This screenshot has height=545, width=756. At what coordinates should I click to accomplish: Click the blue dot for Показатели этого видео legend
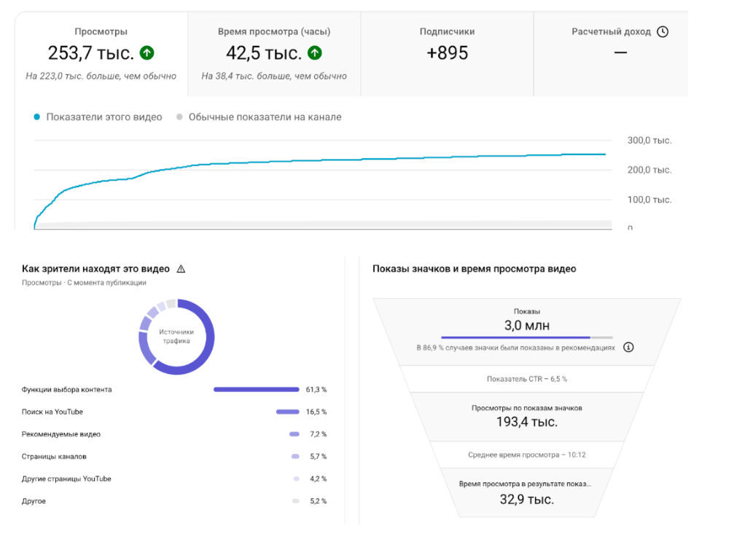[x=36, y=117]
